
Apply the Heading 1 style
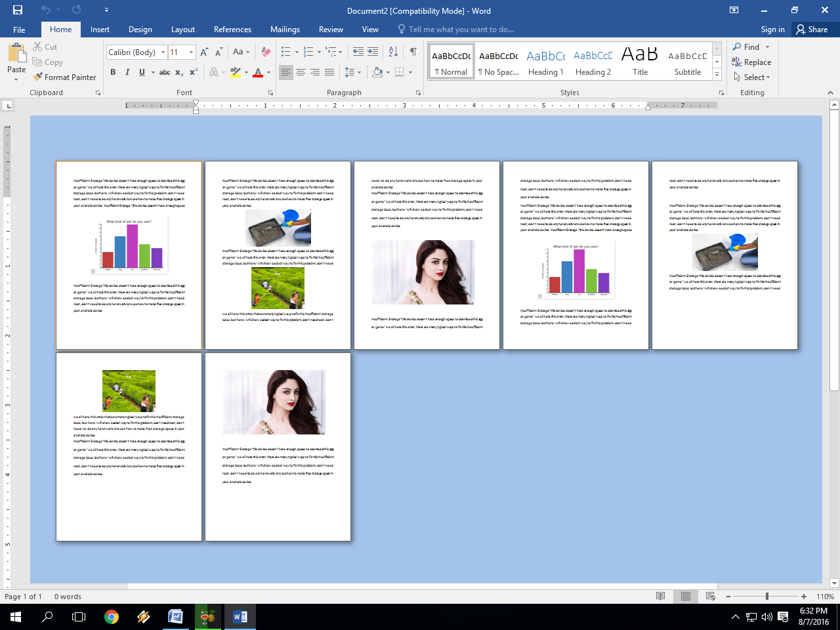[x=546, y=61]
